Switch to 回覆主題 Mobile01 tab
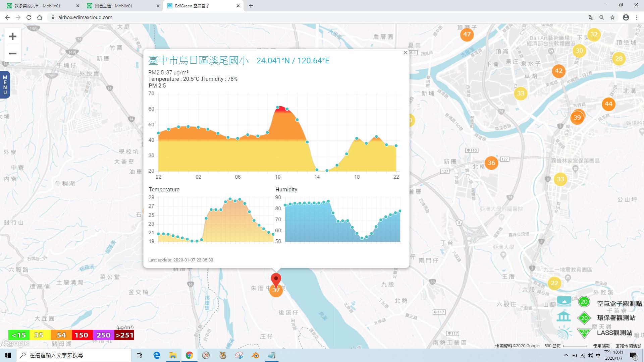Image resolution: width=644 pixels, height=362 pixels. pyautogui.click(x=122, y=6)
